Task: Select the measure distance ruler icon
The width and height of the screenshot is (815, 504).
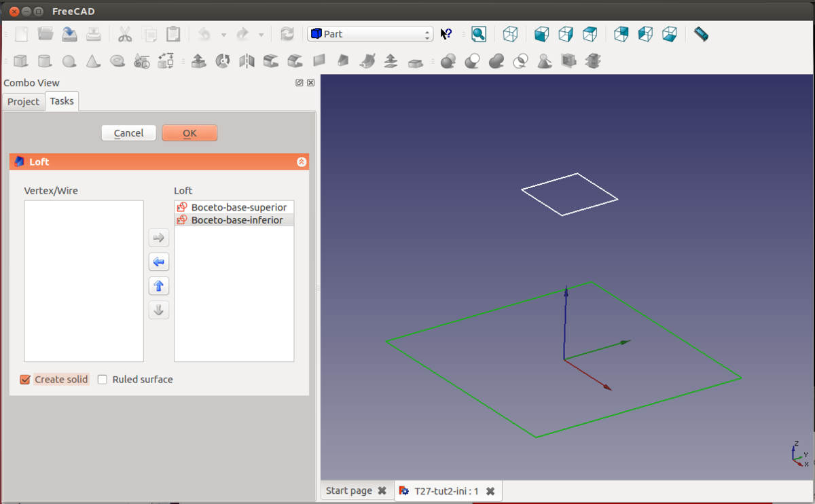Action: pyautogui.click(x=702, y=34)
